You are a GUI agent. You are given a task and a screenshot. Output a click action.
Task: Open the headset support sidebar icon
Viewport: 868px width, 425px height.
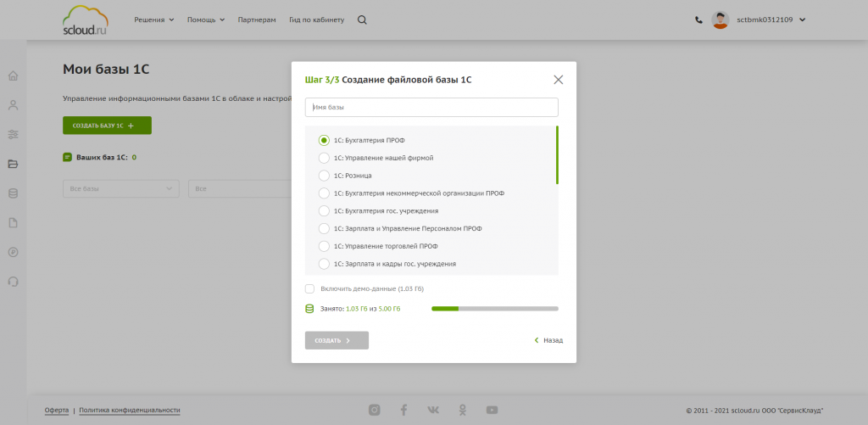(x=14, y=282)
